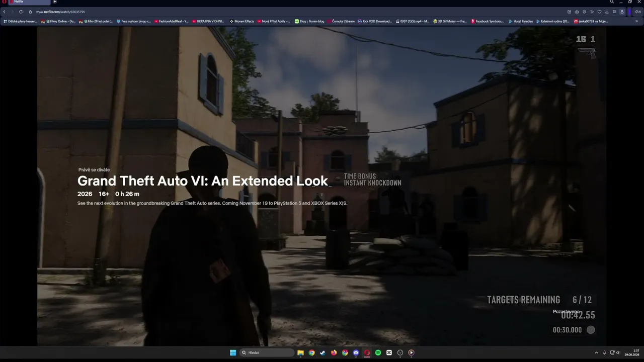
Task: Open the 3D Gif Maker bookmark
Action: point(450,21)
